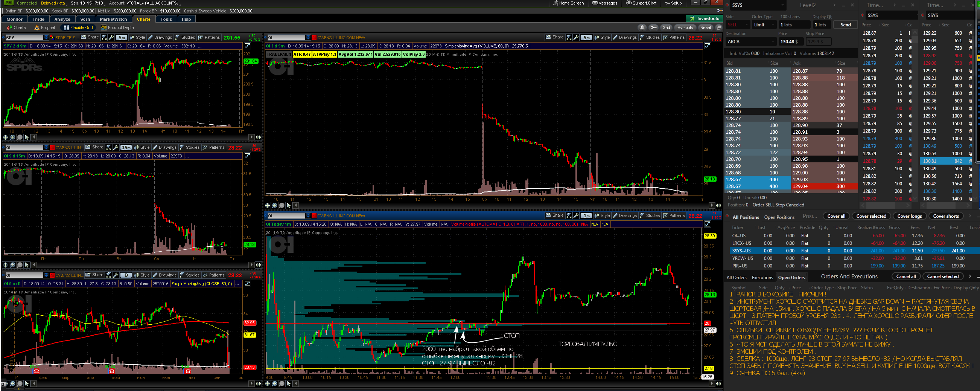Click the curve scale icon on SPY chart

(x=247, y=46)
